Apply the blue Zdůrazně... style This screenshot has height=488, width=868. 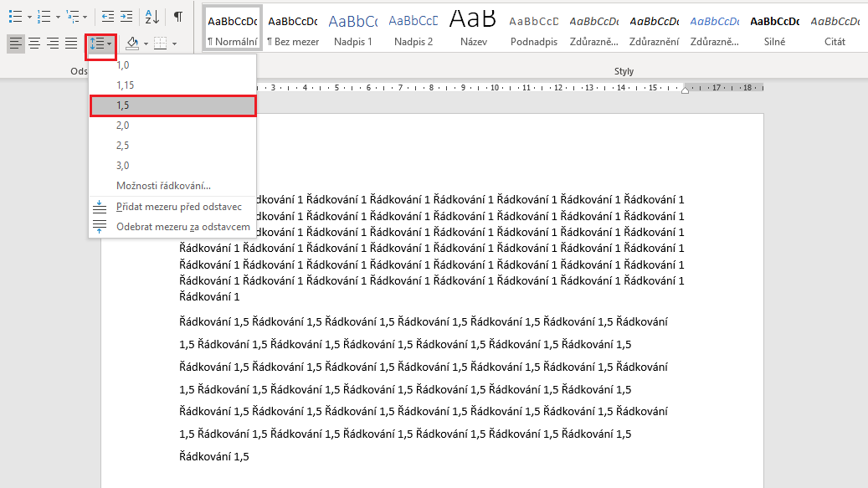tap(715, 28)
